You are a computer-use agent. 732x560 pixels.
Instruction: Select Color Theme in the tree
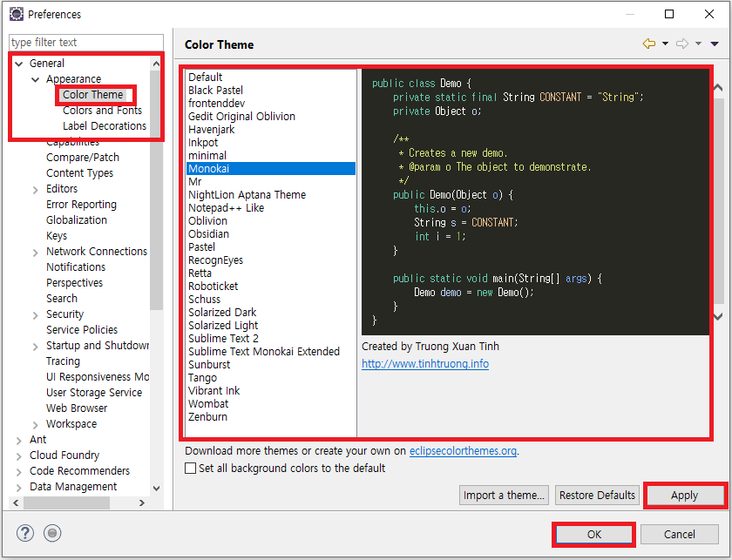pyautogui.click(x=93, y=95)
